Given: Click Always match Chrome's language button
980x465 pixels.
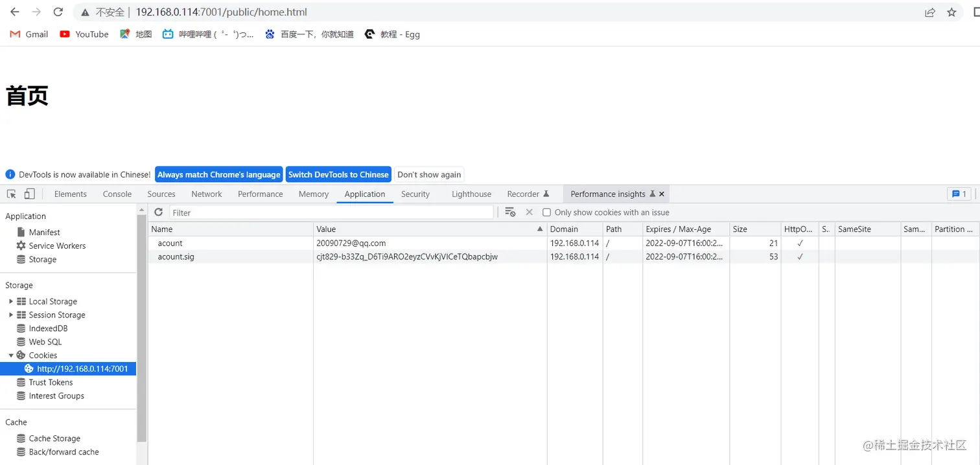Looking at the screenshot, I should [219, 174].
